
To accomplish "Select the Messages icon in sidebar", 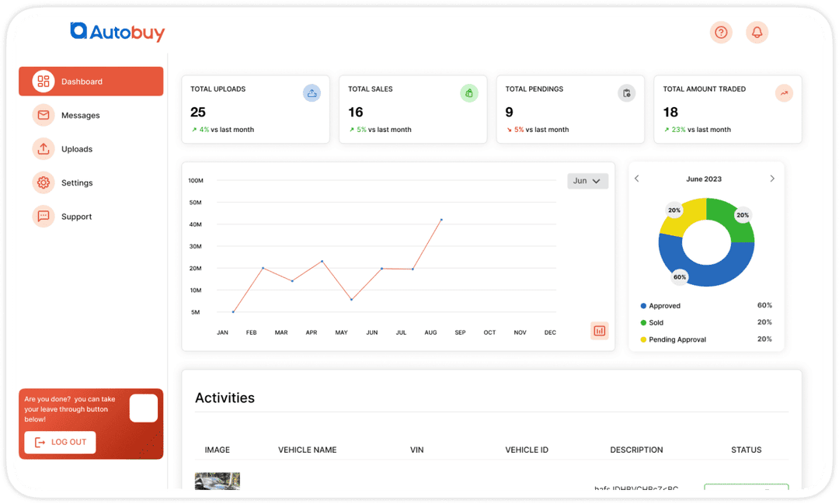I will coord(43,115).
